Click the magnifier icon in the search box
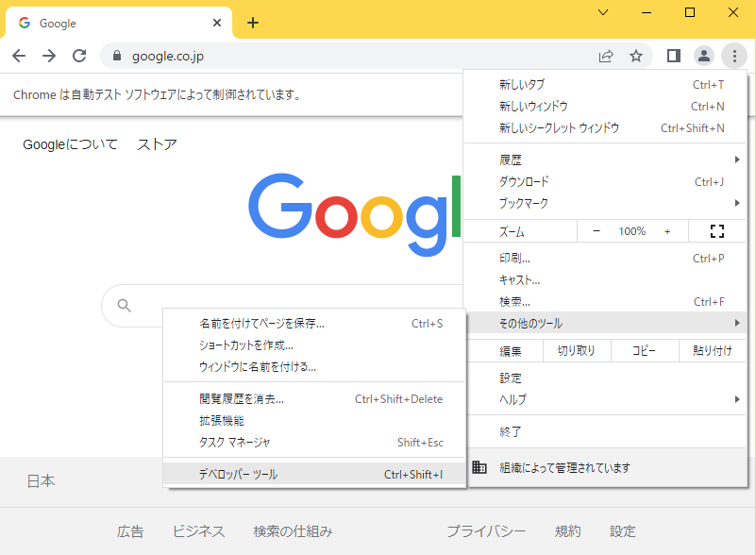Image resolution: width=756 pixels, height=555 pixels. tap(124, 305)
